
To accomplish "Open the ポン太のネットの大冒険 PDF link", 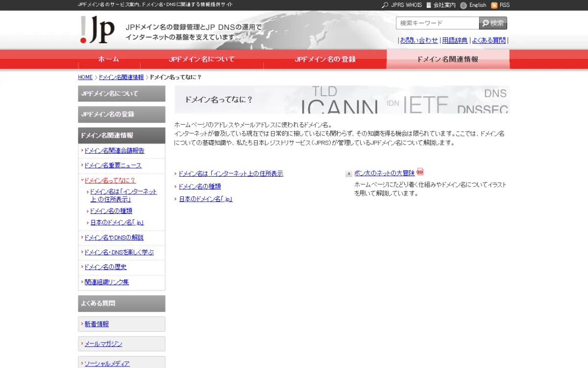I will click(x=384, y=173).
